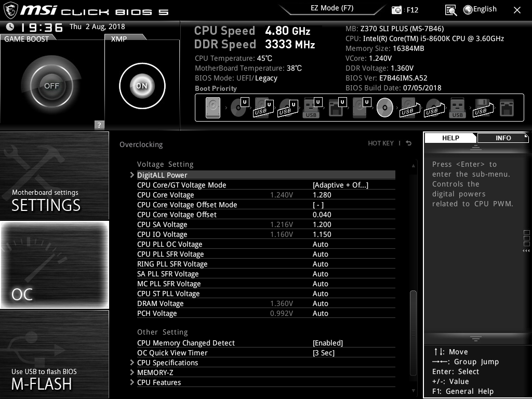This screenshot has width=532, height=399.
Task: Click the date Thu 2 Aug, 2018
Action: (97, 26)
